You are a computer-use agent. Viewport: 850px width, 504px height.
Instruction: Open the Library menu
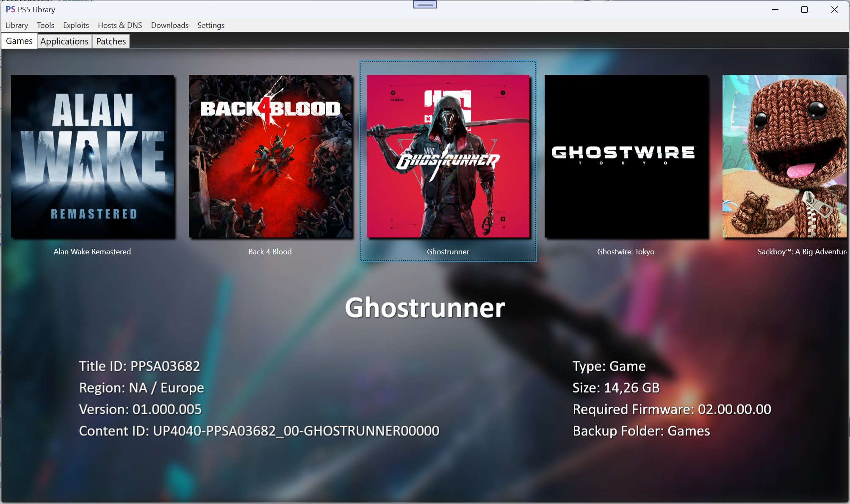[x=17, y=25]
